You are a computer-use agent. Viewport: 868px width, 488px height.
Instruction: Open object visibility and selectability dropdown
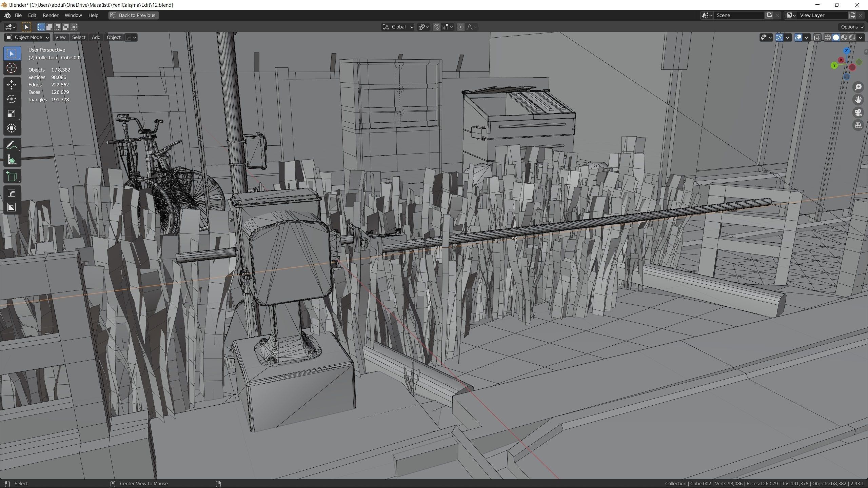click(x=766, y=37)
